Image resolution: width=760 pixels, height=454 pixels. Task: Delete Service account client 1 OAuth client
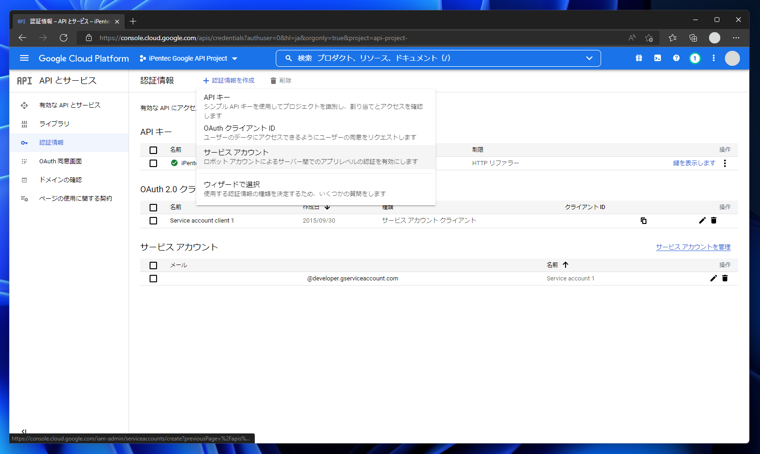pyautogui.click(x=713, y=220)
